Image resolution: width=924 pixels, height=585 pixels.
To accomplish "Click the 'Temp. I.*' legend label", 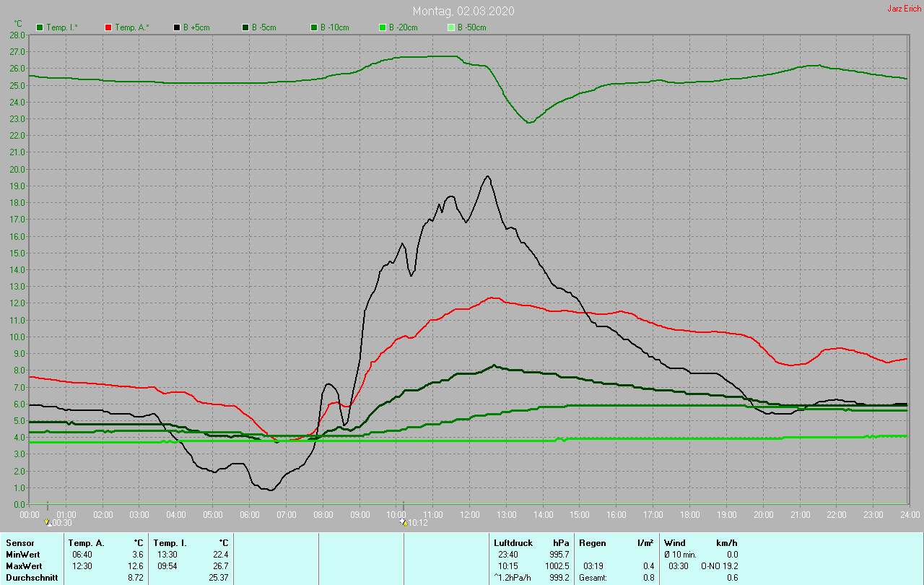I will coord(62,27).
